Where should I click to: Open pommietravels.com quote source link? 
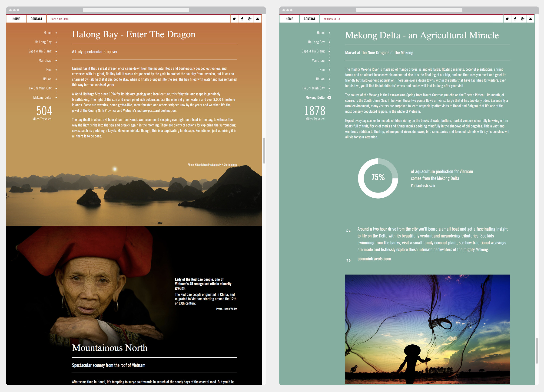pos(374,259)
